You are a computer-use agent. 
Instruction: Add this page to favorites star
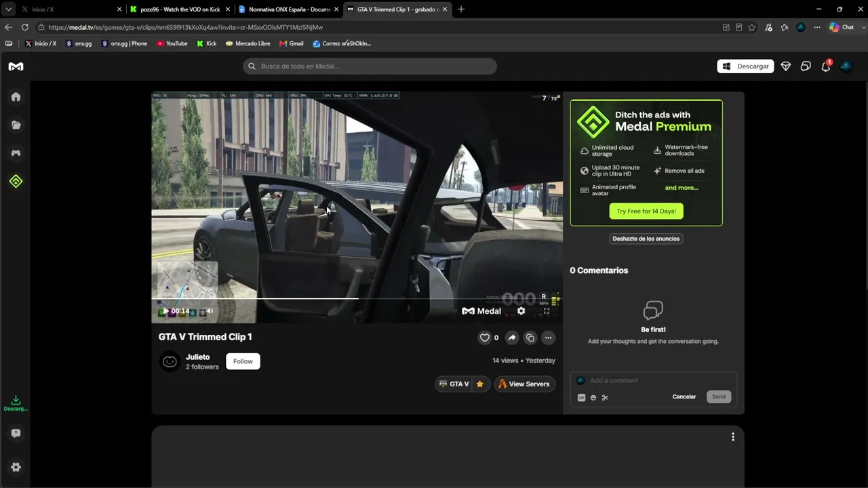click(x=752, y=27)
